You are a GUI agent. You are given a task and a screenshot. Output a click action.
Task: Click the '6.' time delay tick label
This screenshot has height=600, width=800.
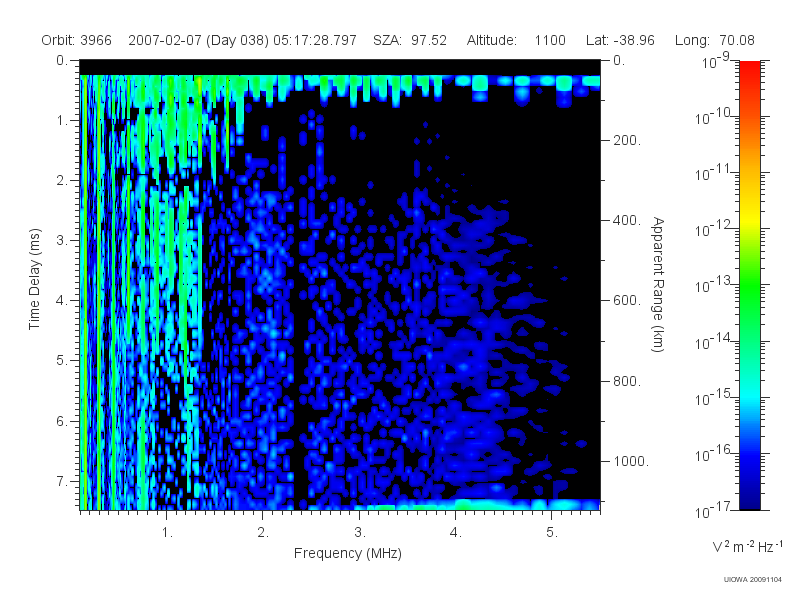(x=62, y=421)
